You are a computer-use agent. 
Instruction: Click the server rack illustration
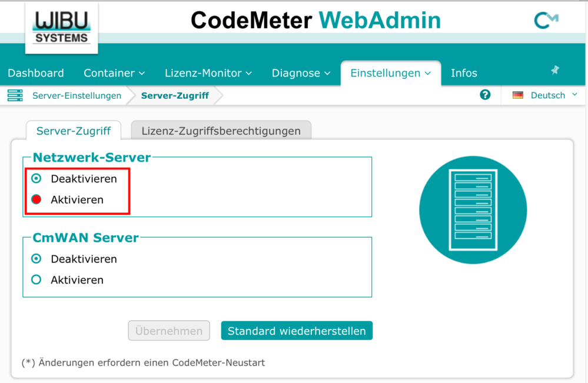pyautogui.click(x=473, y=210)
